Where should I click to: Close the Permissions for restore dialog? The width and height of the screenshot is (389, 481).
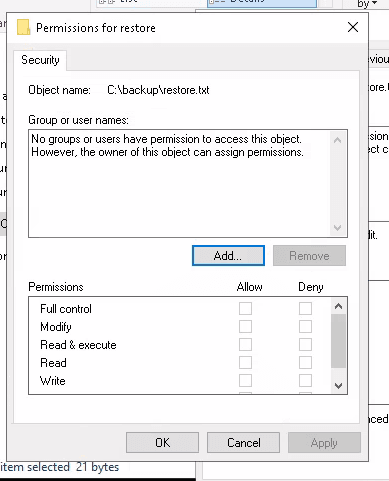pyautogui.click(x=353, y=27)
